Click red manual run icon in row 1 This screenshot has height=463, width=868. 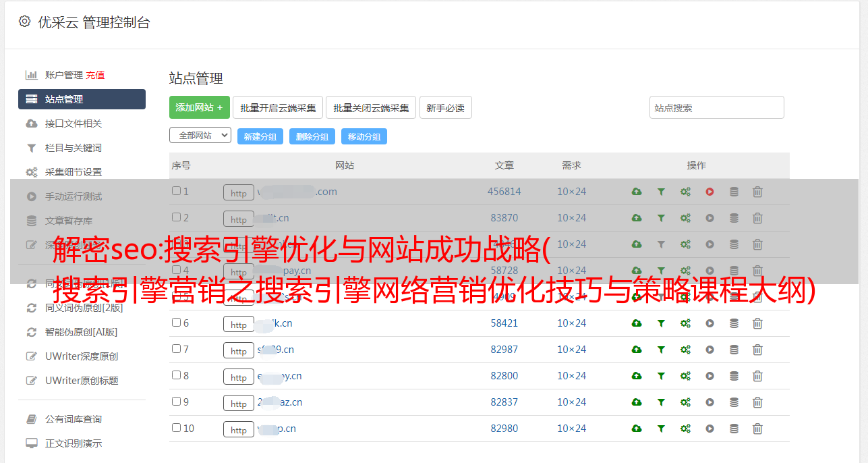tap(710, 192)
